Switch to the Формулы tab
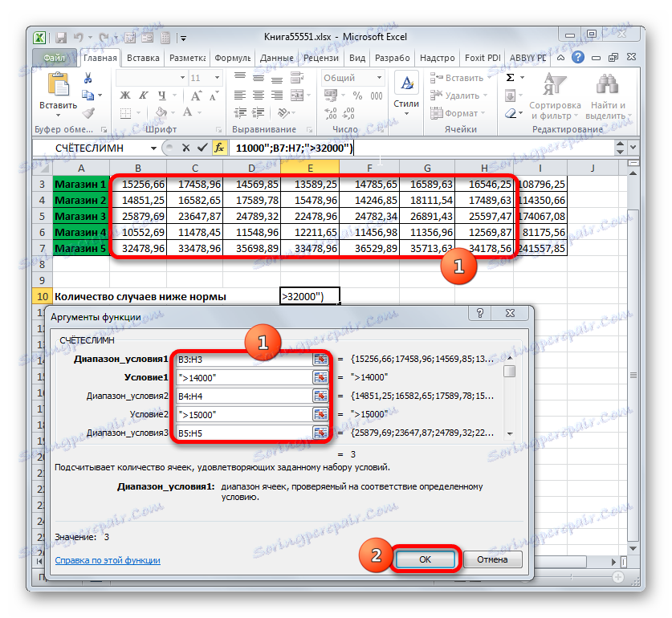This screenshot has height=618, width=672. tap(233, 58)
